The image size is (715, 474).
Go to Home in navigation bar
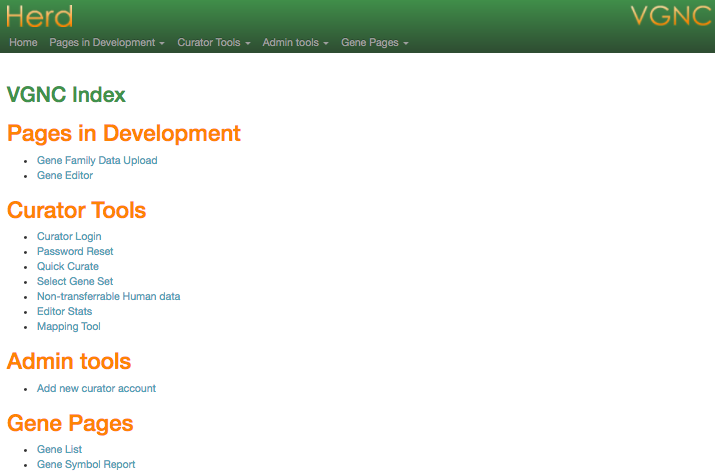click(23, 43)
